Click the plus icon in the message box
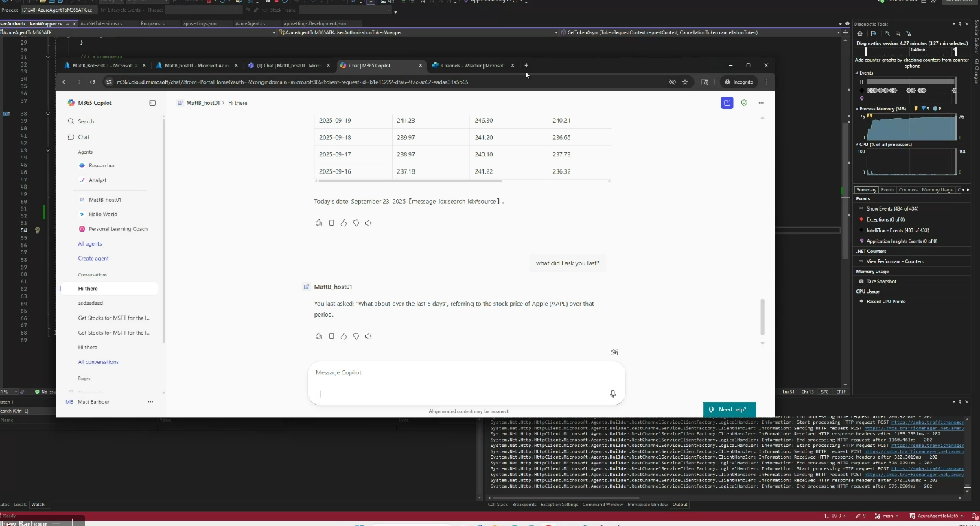The width and height of the screenshot is (980, 526). [x=320, y=394]
